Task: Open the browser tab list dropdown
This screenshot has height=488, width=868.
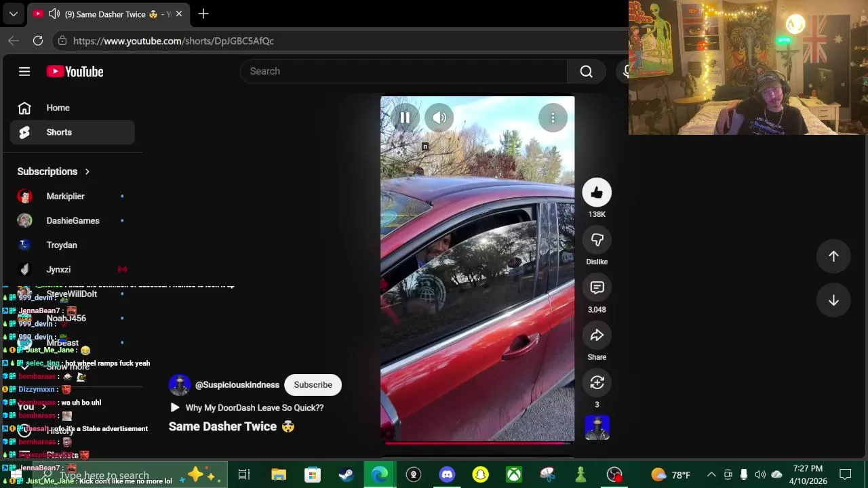Action: (14, 14)
